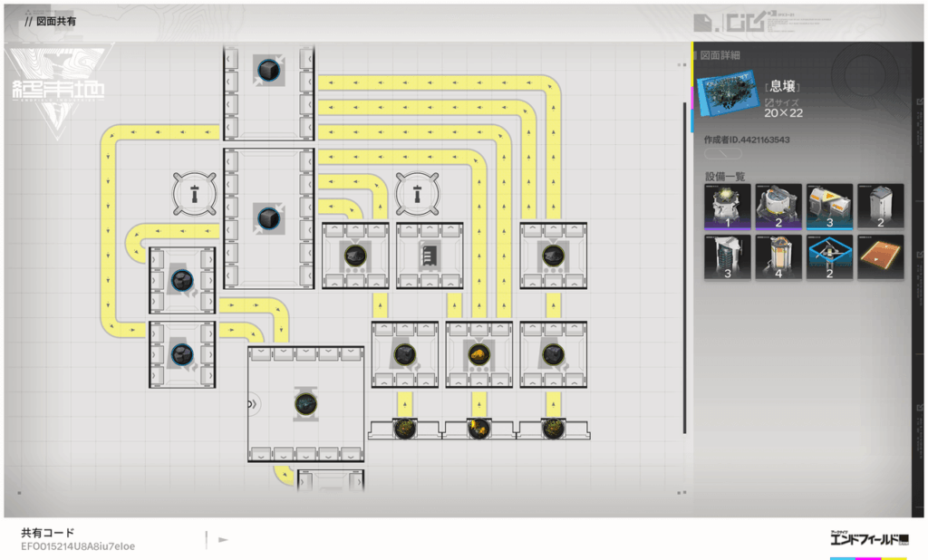The image size is (928, 560).
Task: Select the power pylon right of central storage
Action: (416, 193)
